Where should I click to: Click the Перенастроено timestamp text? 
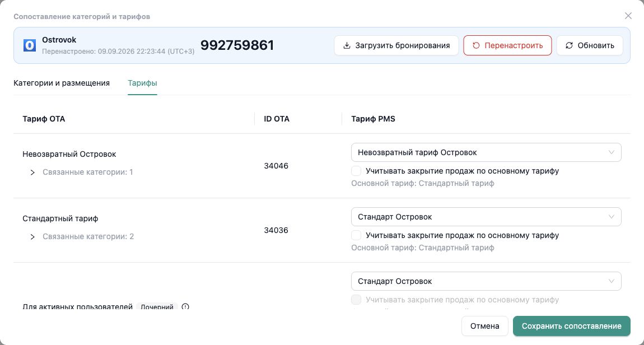coord(118,52)
